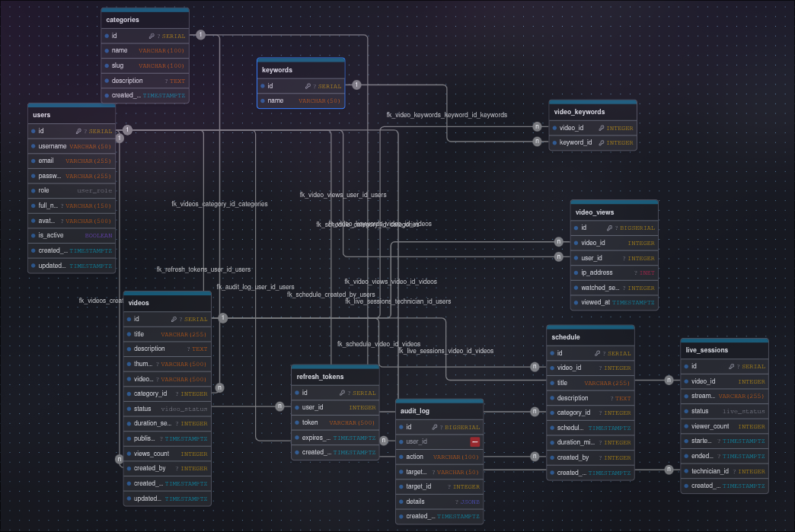
Task: Click the '1' cardinality marker beside videos id
Action: point(223,318)
